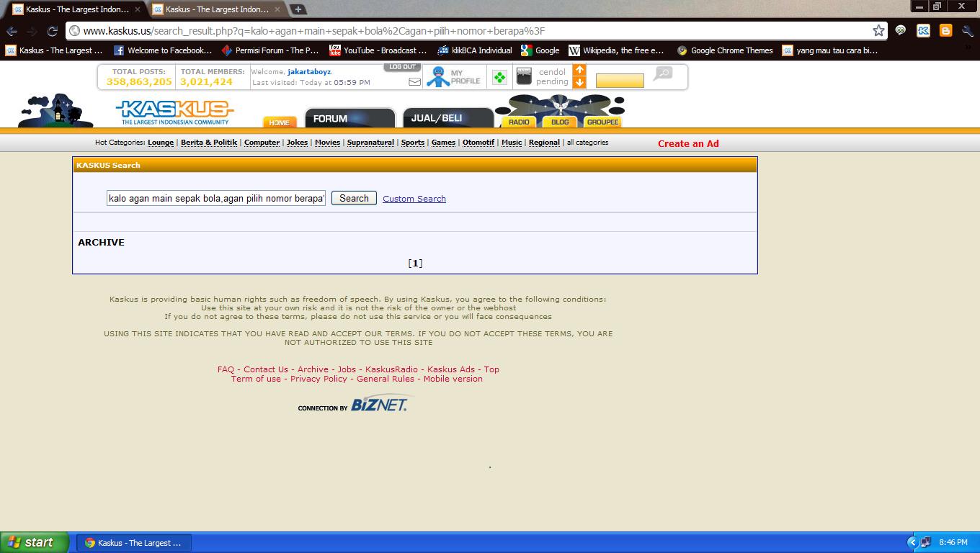Click the LOG OUT button
Viewport: 980px width, 553px height.
[402, 67]
